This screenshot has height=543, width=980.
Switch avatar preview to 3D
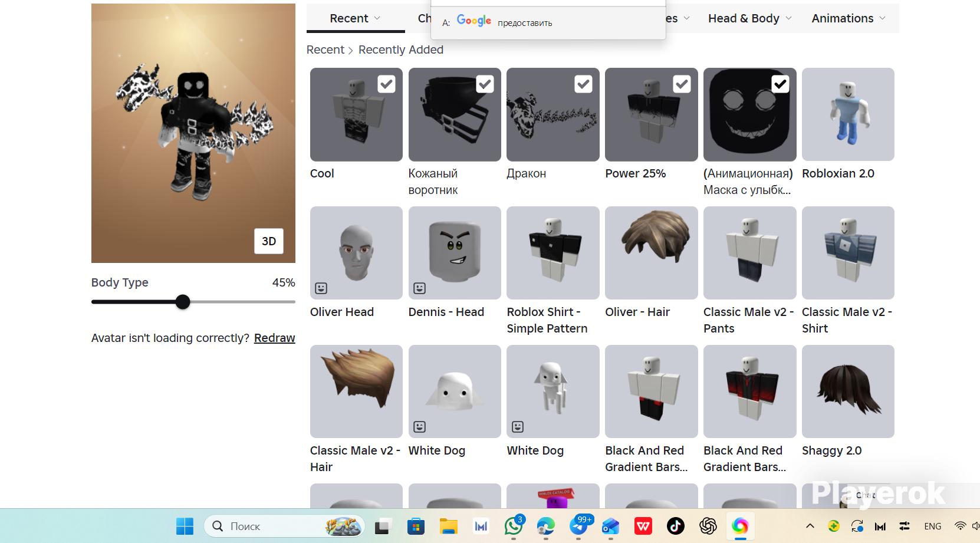pyautogui.click(x=269, y=241)
